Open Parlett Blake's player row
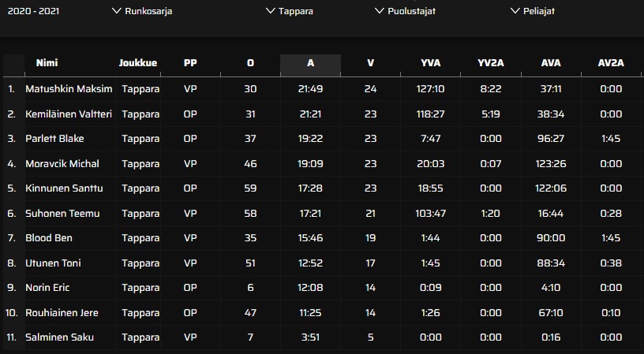The width and height of the screenshot is (644, 354). tap(54, 139)
